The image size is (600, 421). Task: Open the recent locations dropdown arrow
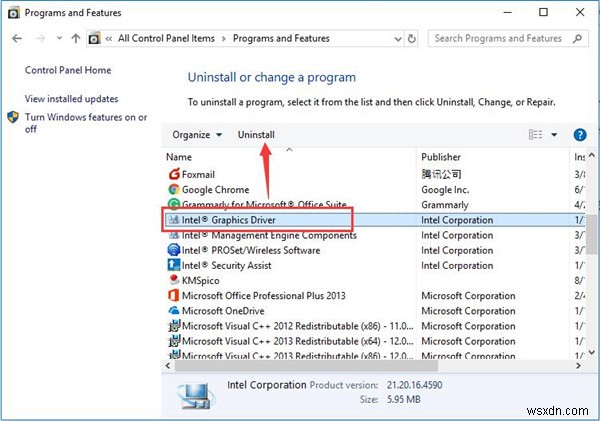click(x=59, y=38)
